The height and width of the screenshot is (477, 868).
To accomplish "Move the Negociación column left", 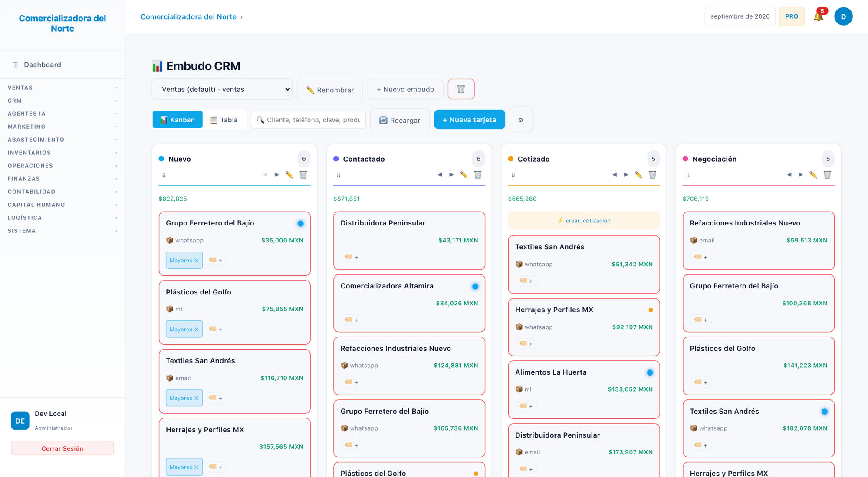I will (x=789, y=175).
